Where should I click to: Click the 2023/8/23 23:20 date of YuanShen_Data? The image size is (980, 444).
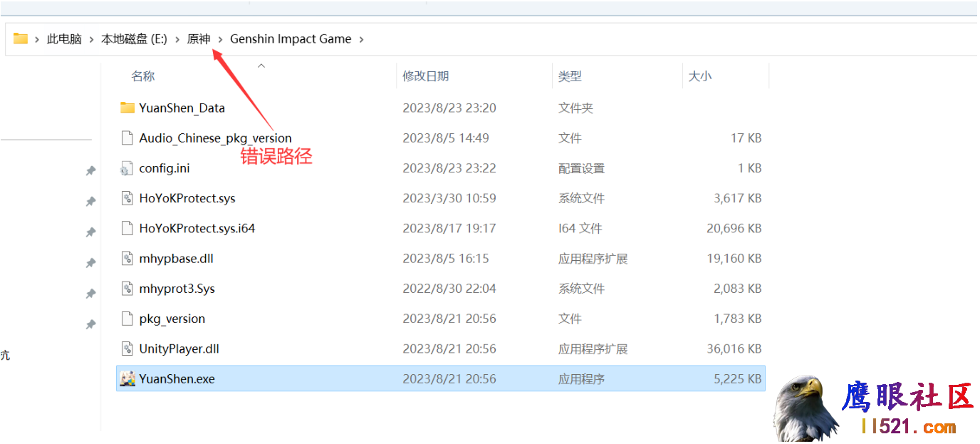pos(449,108)
